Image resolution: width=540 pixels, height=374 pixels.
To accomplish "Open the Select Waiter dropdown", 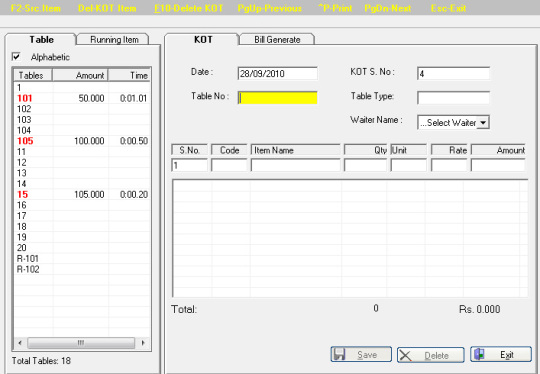I will pos(483,123).
